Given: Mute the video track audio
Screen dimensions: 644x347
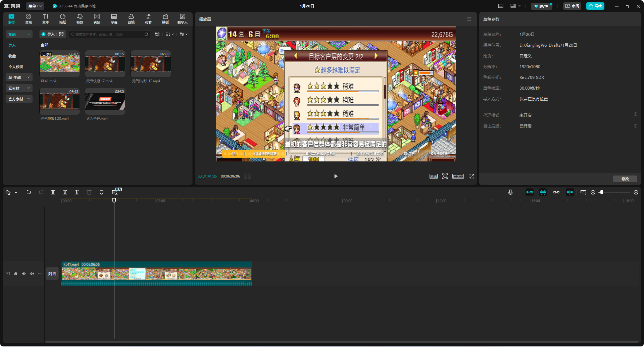Looking at the screenshot, I should [x=32, y=274].
